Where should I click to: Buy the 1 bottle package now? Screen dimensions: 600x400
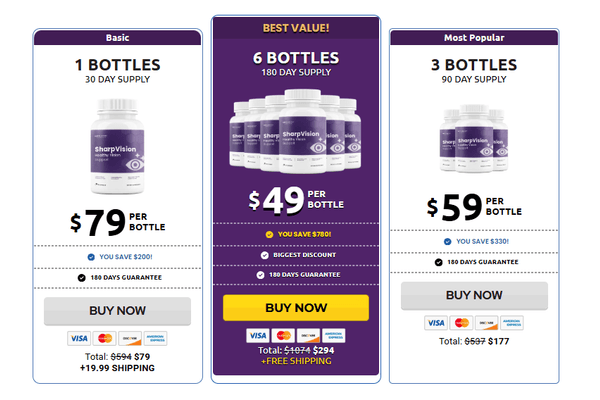coord(117,311)
